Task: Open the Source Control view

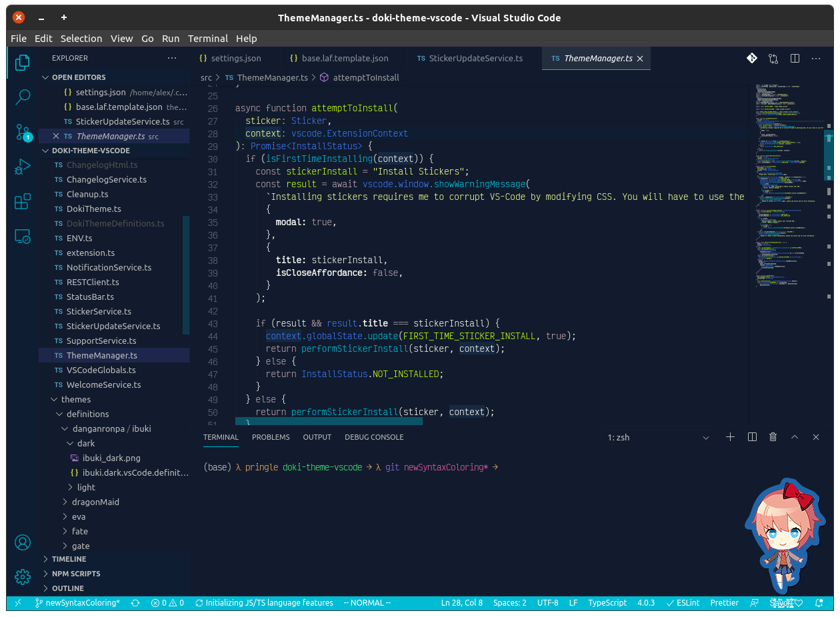Action: [23, 132]
